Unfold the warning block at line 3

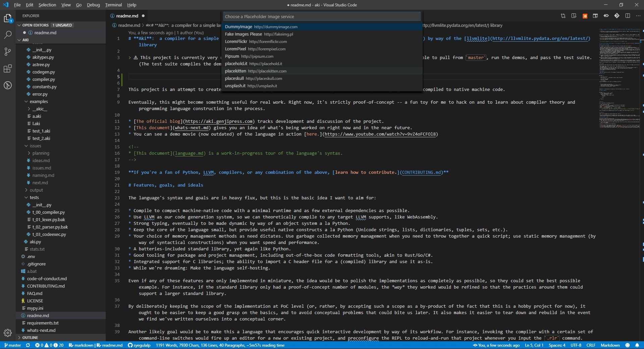(x=130, y=58)
